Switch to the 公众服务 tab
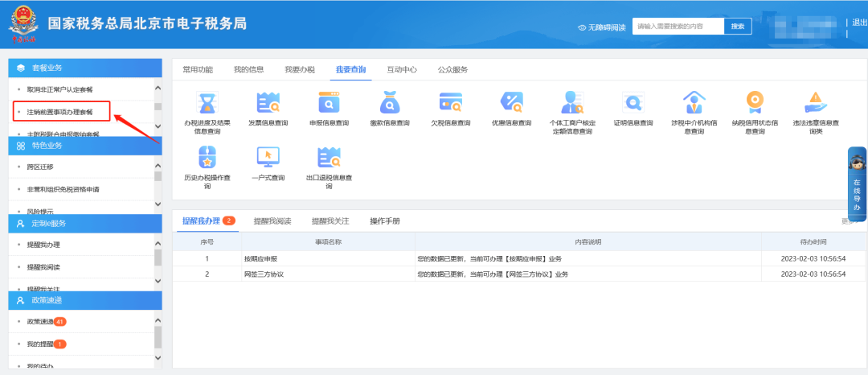 point(452,70)
